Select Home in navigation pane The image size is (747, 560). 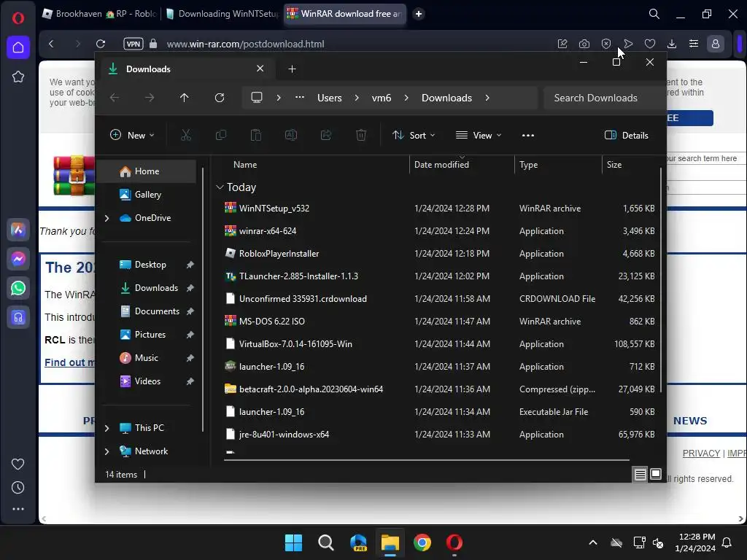click(147, 171)
